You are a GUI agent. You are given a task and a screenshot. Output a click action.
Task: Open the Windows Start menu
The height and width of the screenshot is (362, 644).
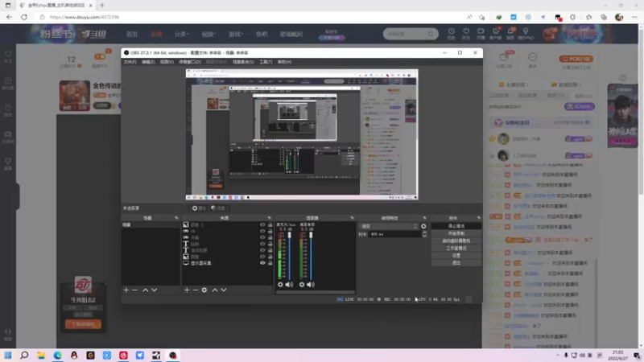pyautogui.click(x=8, y=355)
